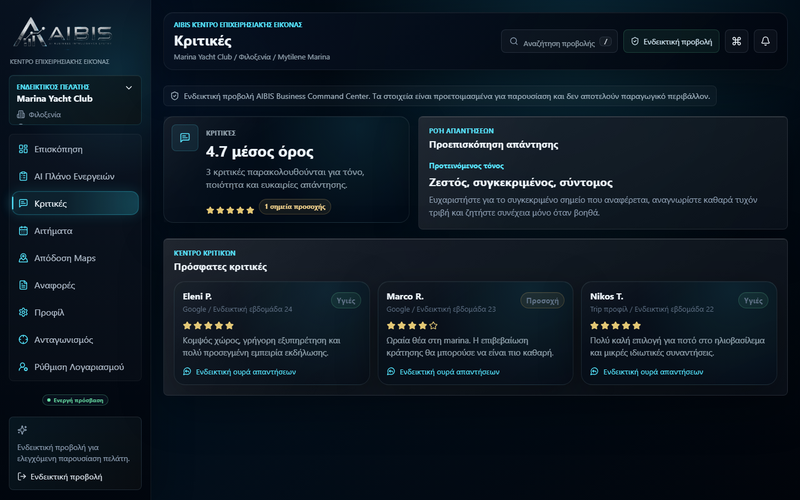Click the sparkle icon in bottom sidebar card
Screen dimensions: 800x500
[22, 430]
